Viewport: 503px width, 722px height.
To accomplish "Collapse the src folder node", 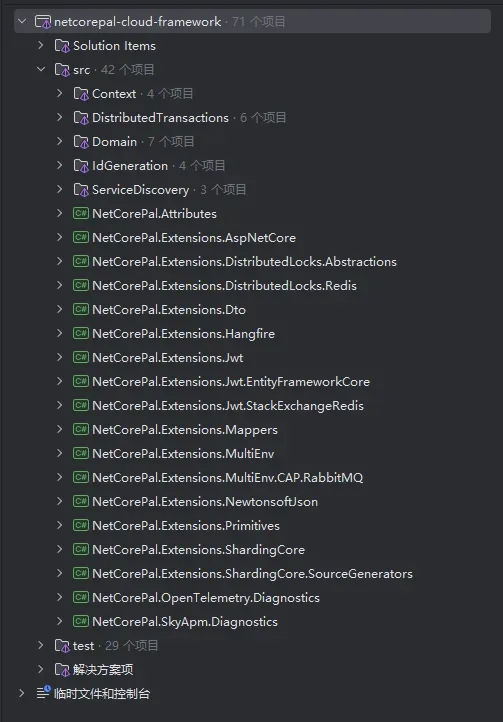I will 41,69.
